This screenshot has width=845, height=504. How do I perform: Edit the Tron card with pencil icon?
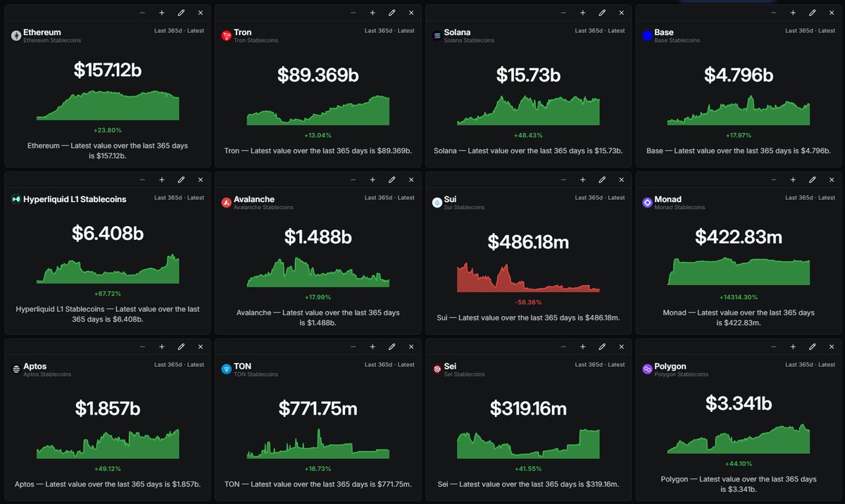pos(392,13)
